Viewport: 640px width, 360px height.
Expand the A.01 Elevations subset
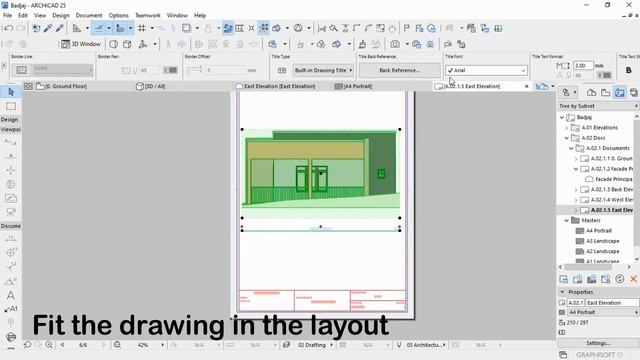pyautogui.click(x=567, y=128)
